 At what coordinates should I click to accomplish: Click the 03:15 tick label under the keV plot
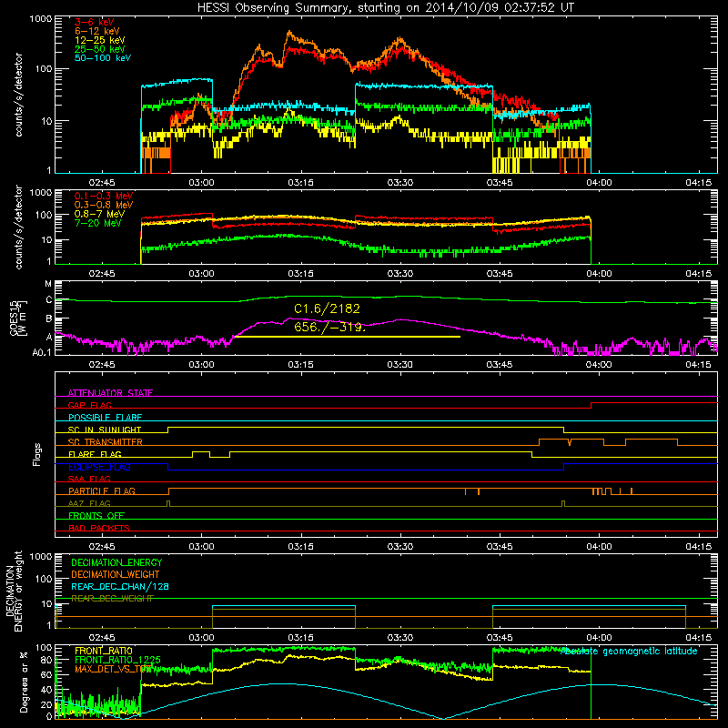tap(300, 183)
